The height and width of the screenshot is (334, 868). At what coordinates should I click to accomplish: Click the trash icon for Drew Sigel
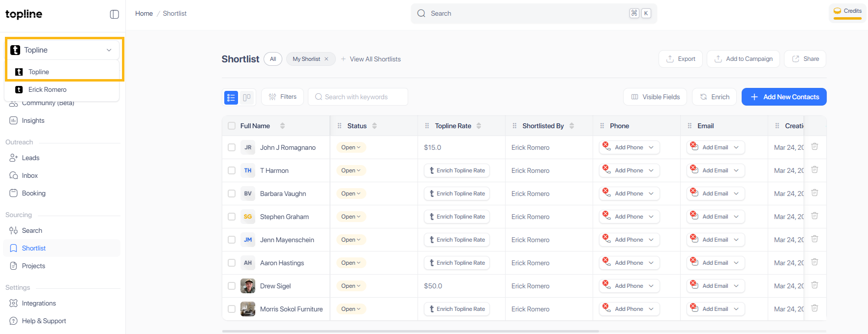814,285
